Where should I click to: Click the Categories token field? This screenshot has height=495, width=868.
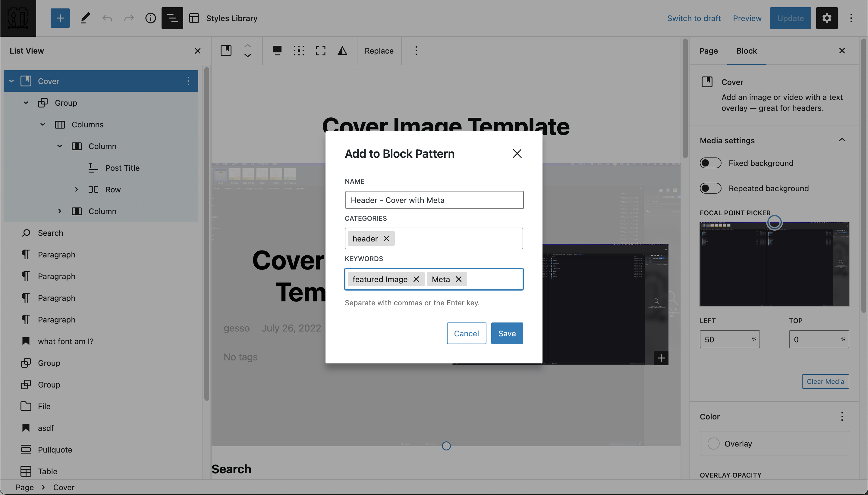pyautogui.click(x=434, y=238)
